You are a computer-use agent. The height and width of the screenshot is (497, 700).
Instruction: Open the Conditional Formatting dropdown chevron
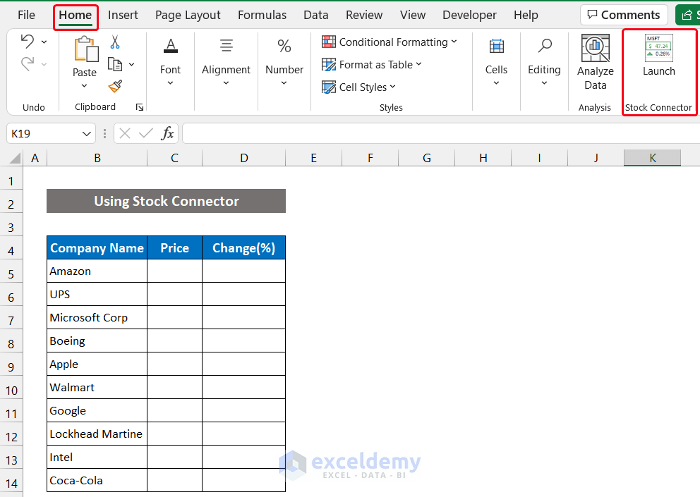tap(454, 42)
